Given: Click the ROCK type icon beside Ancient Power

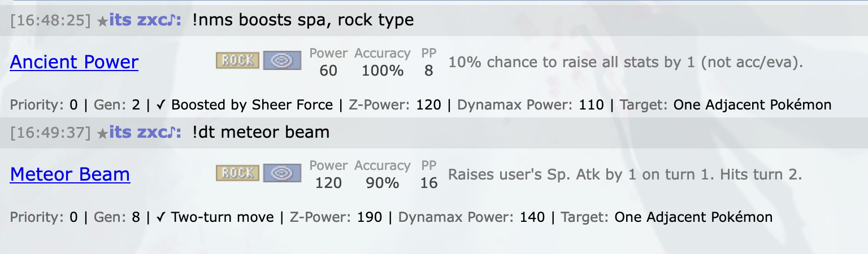Looking at the screenshot, I should pos(238,61).
